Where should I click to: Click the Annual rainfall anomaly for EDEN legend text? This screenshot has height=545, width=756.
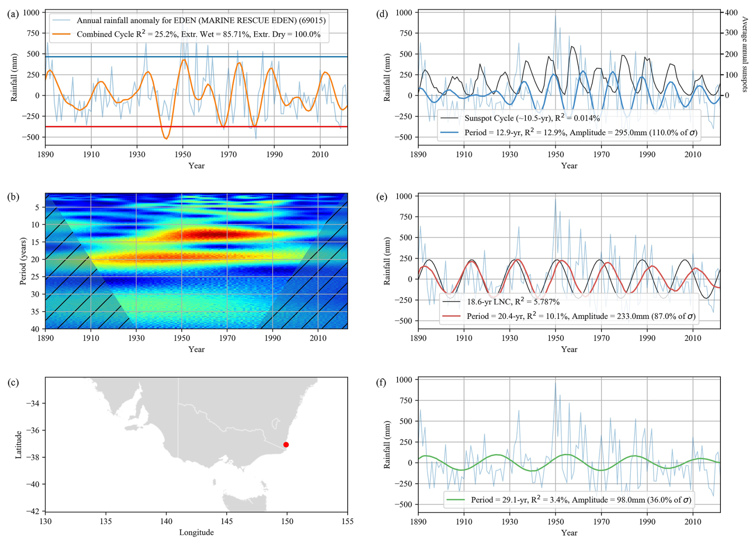point(201,20)
